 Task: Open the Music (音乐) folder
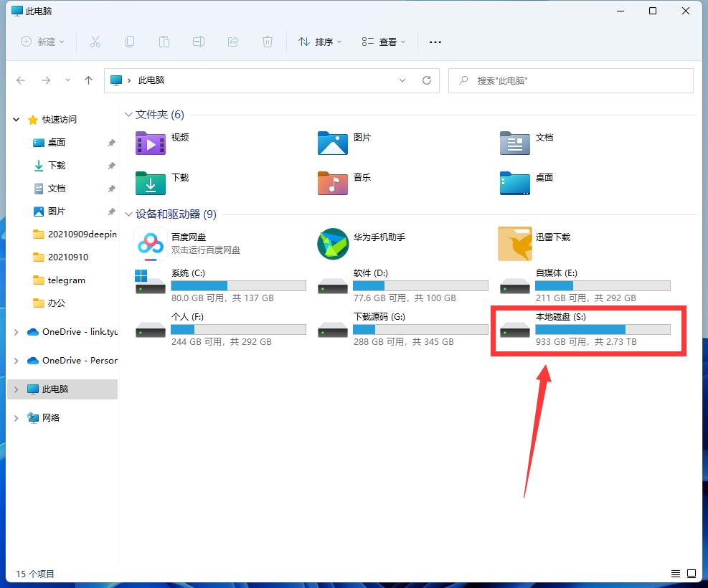(333, 183)
